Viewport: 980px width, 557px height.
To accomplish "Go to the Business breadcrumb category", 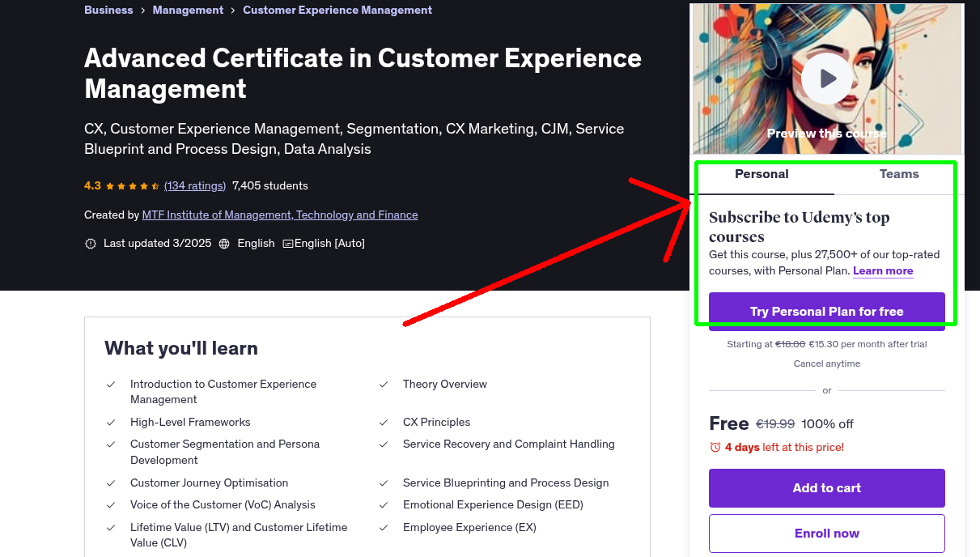I will click(x=108, y=10).
